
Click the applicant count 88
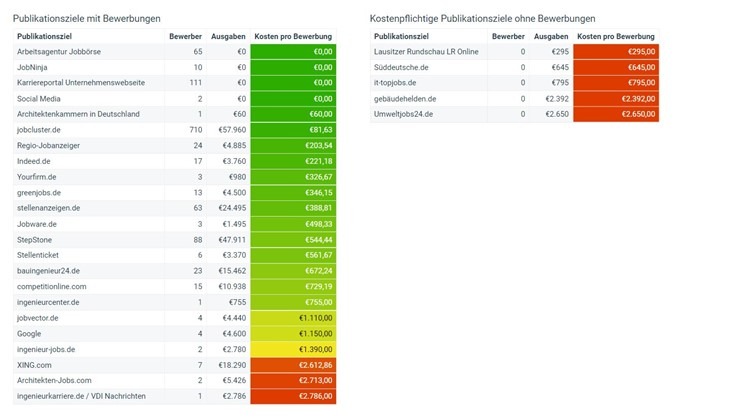click(198, 240)
